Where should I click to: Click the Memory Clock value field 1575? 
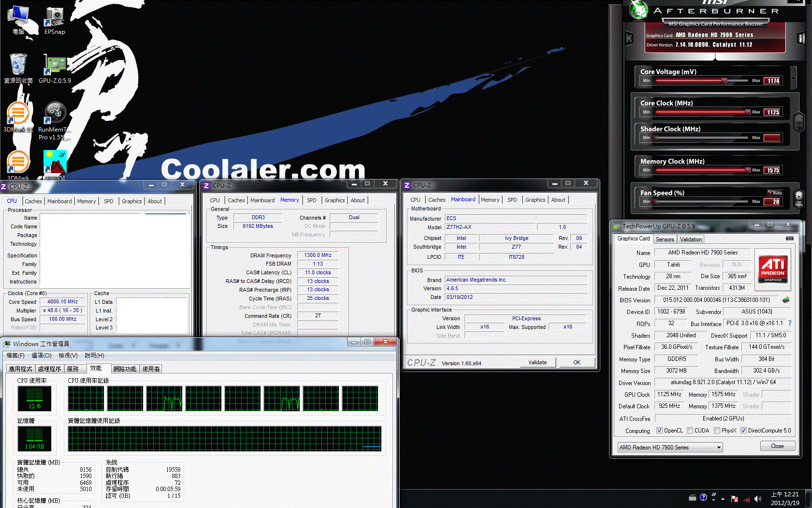point(772,170)
